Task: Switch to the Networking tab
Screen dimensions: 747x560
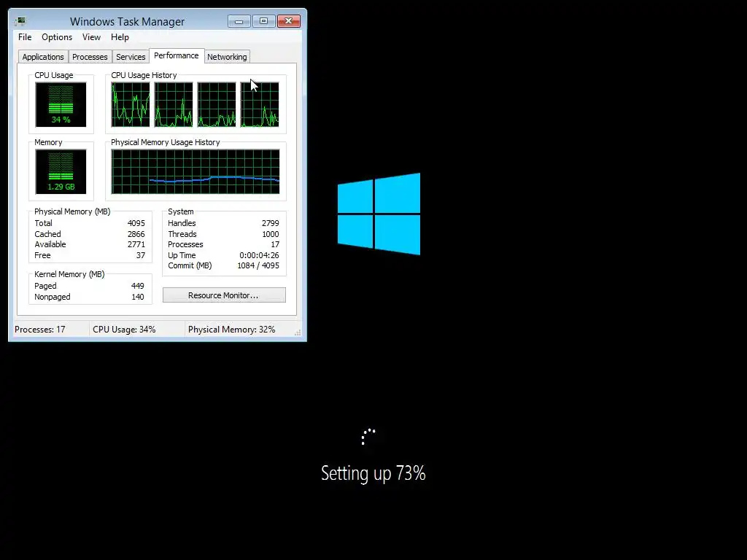Action: 227,57
